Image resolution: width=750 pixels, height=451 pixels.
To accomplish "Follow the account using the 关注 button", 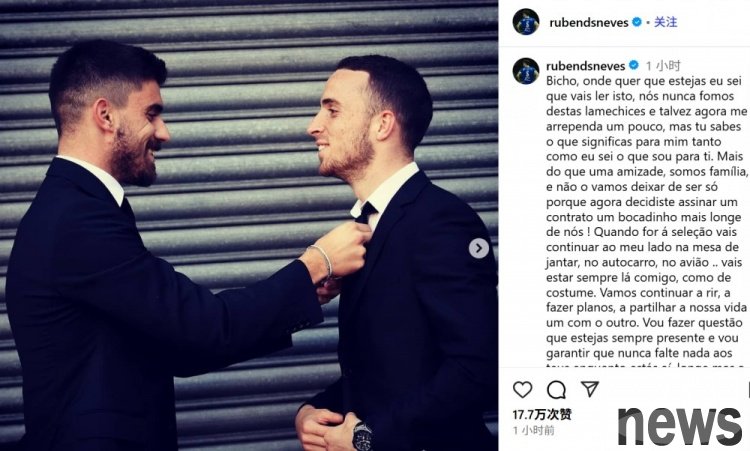I will [665, 22].
